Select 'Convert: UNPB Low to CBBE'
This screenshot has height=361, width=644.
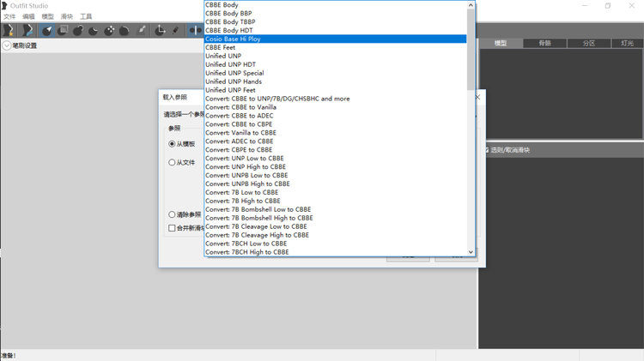click(336, 176)
